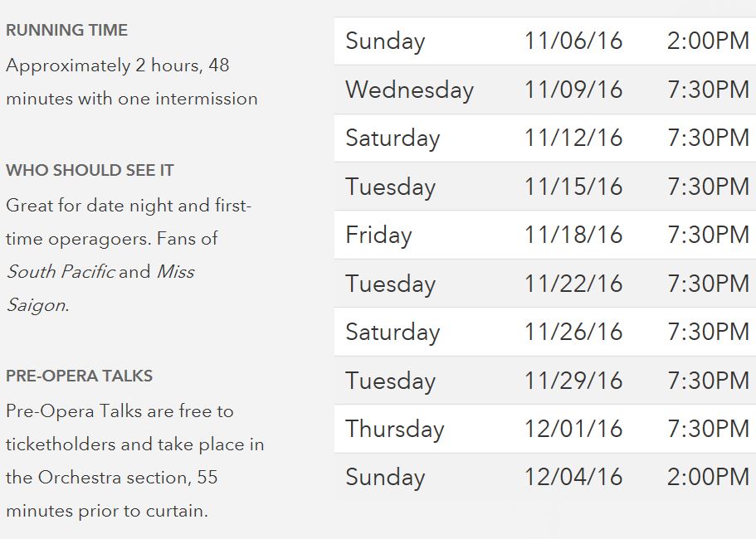Click the Running Time heading
The image size is (756, 539).
point(66,31)
